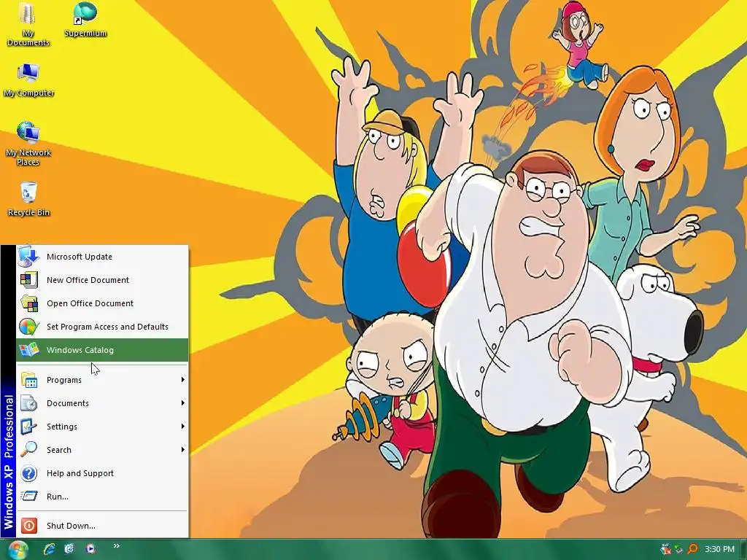This screenshot has width=747, height=560.
Task: Open the Run... dialog entry
Action: [102, 497]
